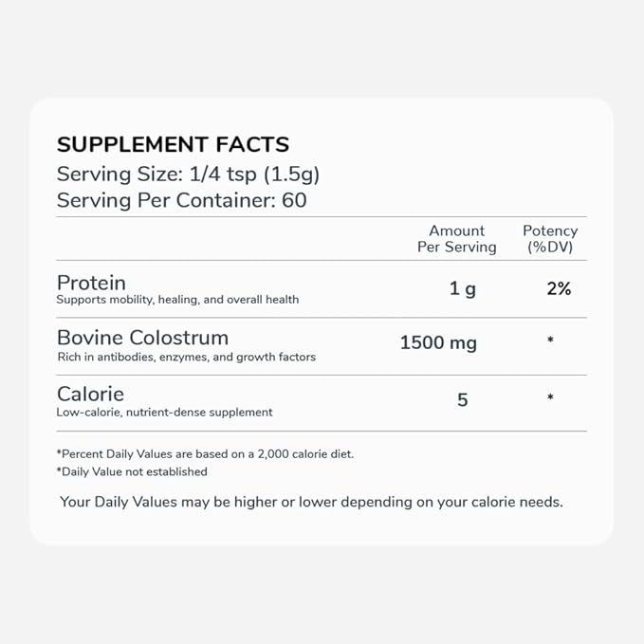Click the SUPPLEMENT FACTS heading
The image size is (644, 644).
(173, 145)
